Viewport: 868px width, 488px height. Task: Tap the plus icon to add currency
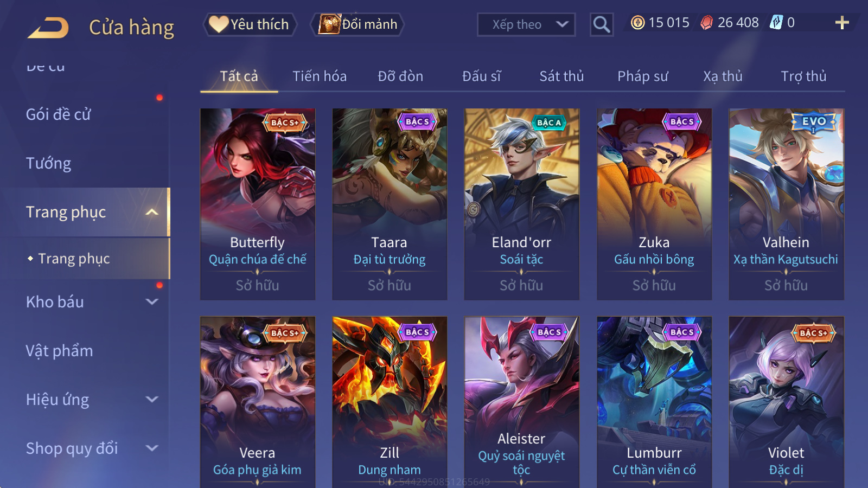(x=841, y=23)
